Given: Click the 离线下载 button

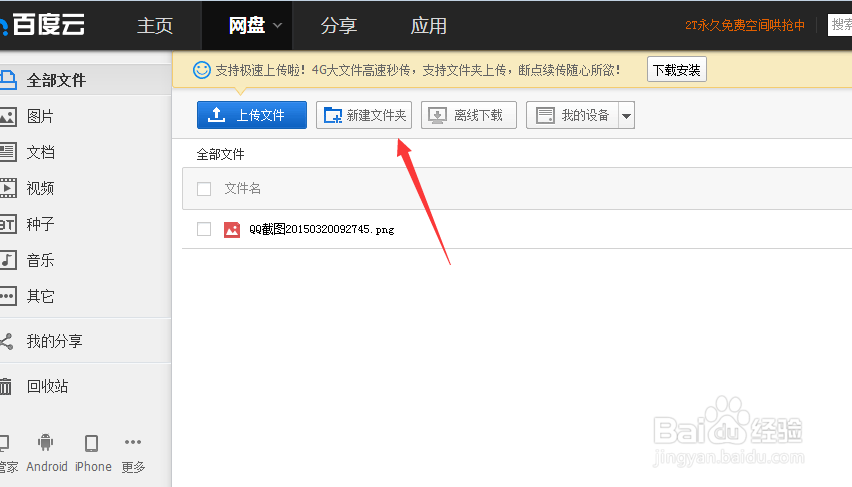Looking at the screenshot, I should point(468,115).
